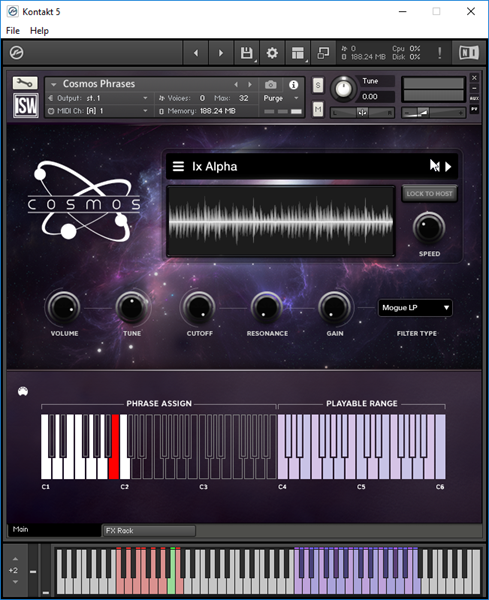Click the VOLUME knob

tap(64, 307)
